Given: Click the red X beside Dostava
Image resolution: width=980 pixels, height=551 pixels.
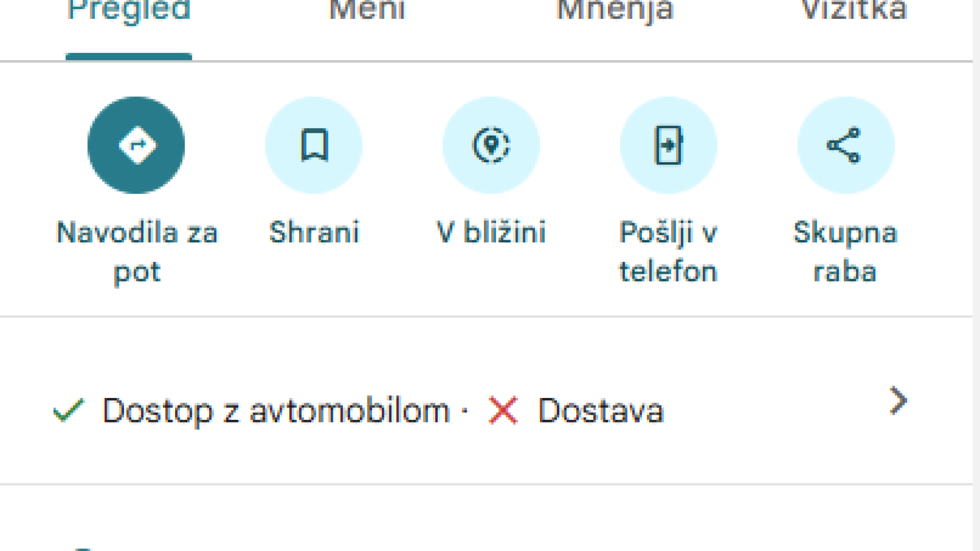Looking at the screenshot, I should tap(503, 410).
